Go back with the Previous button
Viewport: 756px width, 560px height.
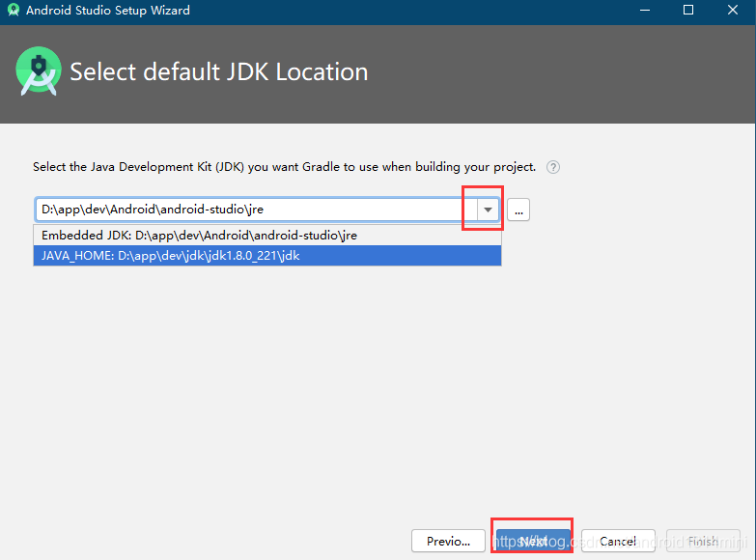tap(448, 542)
